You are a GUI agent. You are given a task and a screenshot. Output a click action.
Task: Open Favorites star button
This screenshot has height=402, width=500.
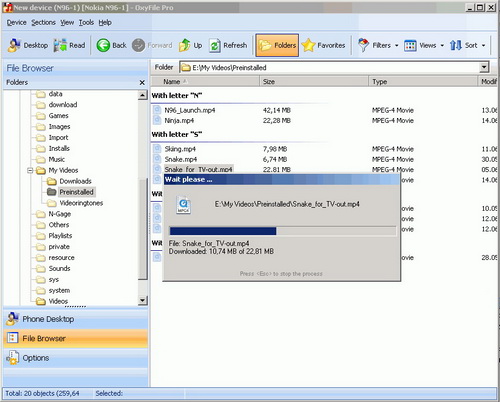coord(323,45)
